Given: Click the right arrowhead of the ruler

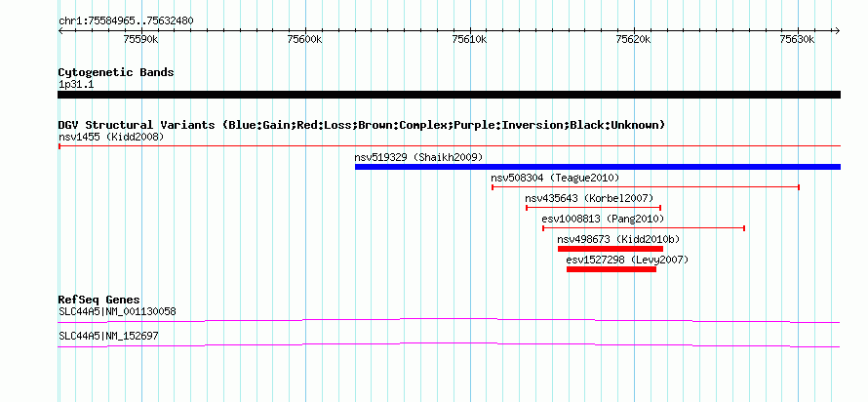Looking at the screenshot, I should [838, 30].
